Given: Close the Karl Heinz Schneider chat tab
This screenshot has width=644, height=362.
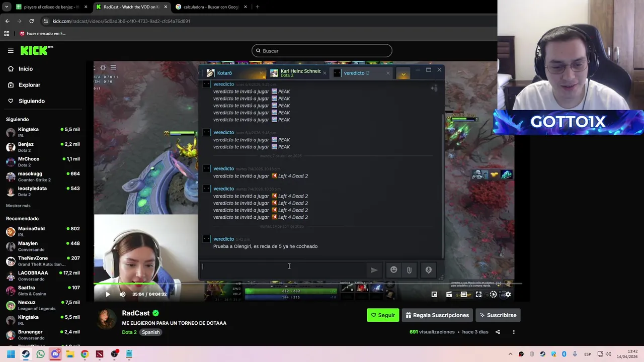Looking at the screenshot, I should 325,73.
